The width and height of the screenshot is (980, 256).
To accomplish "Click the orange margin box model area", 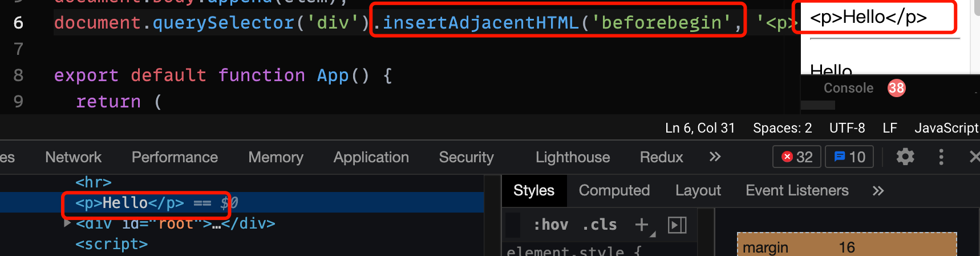I will pyautogui.click(x=847, y=245).
